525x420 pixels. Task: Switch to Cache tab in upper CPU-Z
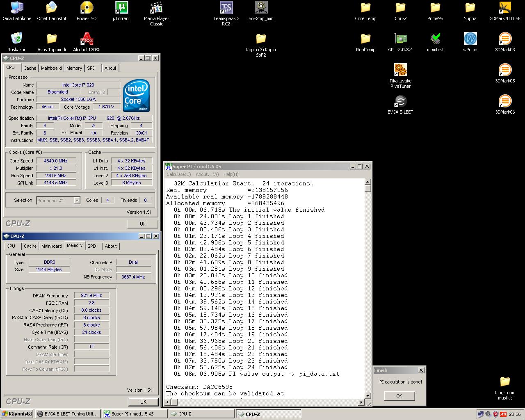30,68
